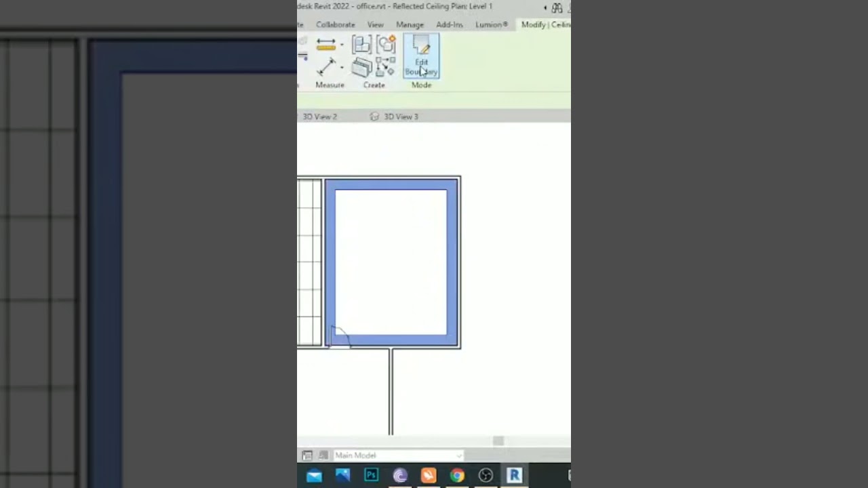Screen dimensions: 868x488
Task: Click the Edit Boundary button
Action: [x=421, y=56]
